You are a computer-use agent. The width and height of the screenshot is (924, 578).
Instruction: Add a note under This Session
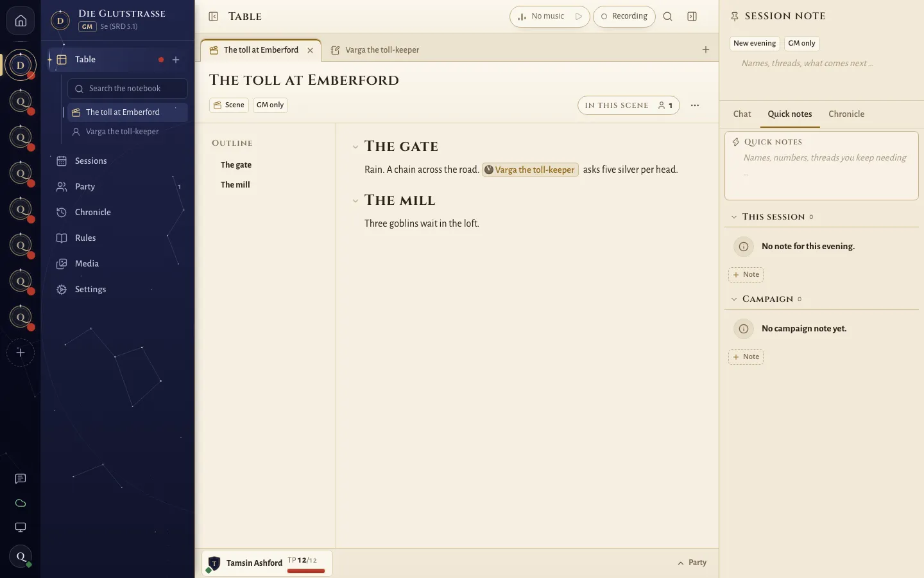coord(746,275)
